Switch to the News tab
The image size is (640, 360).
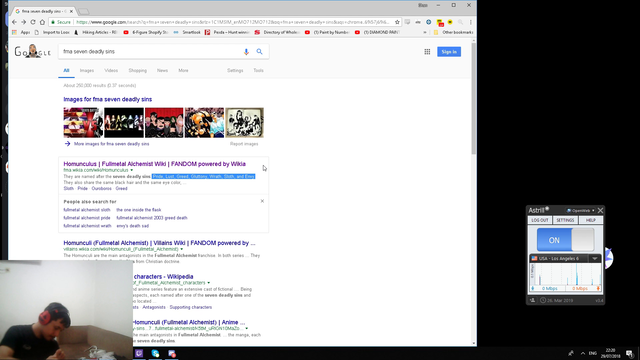162,71
